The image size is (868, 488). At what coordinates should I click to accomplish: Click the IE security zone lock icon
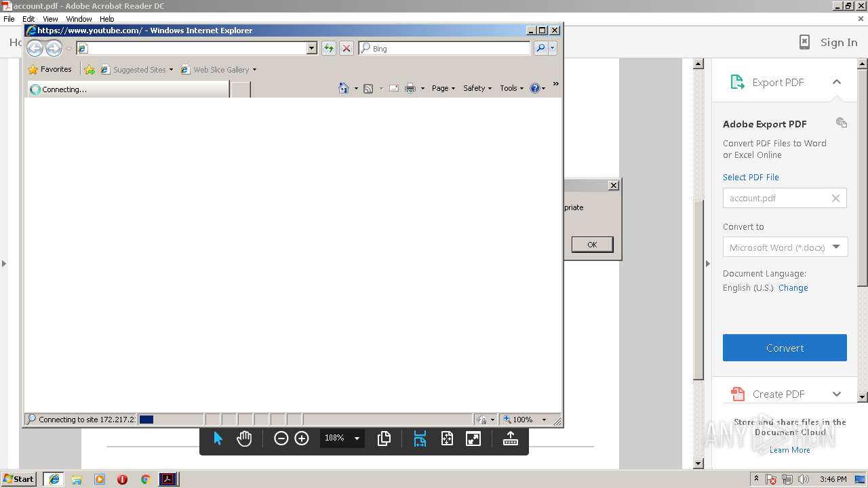[481, 420]
